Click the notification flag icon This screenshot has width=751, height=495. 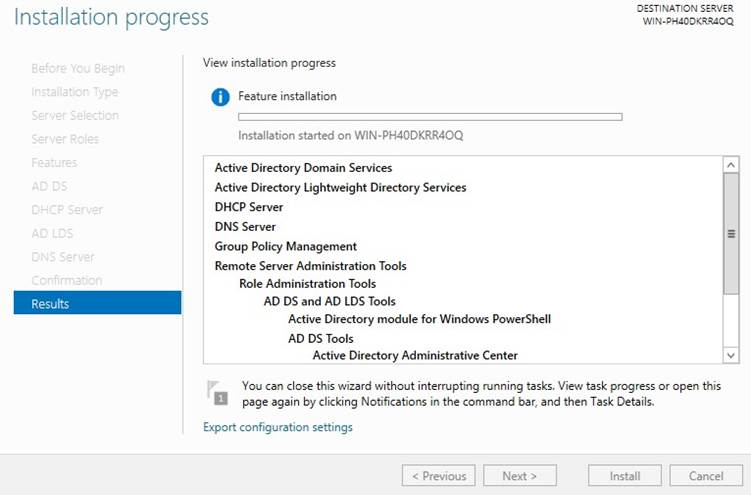click(217, 393)
